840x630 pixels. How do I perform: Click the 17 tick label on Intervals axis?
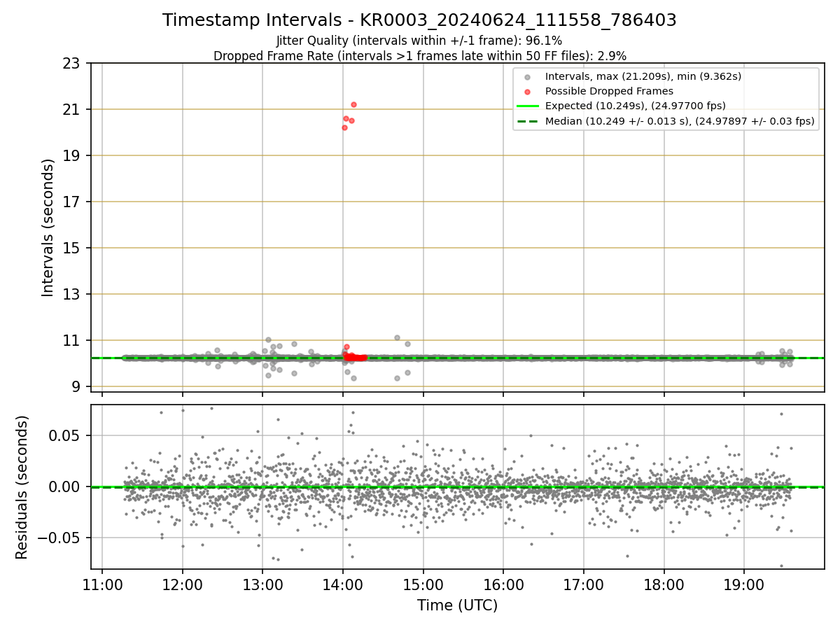pyautogui.click(x=72, y=202)
